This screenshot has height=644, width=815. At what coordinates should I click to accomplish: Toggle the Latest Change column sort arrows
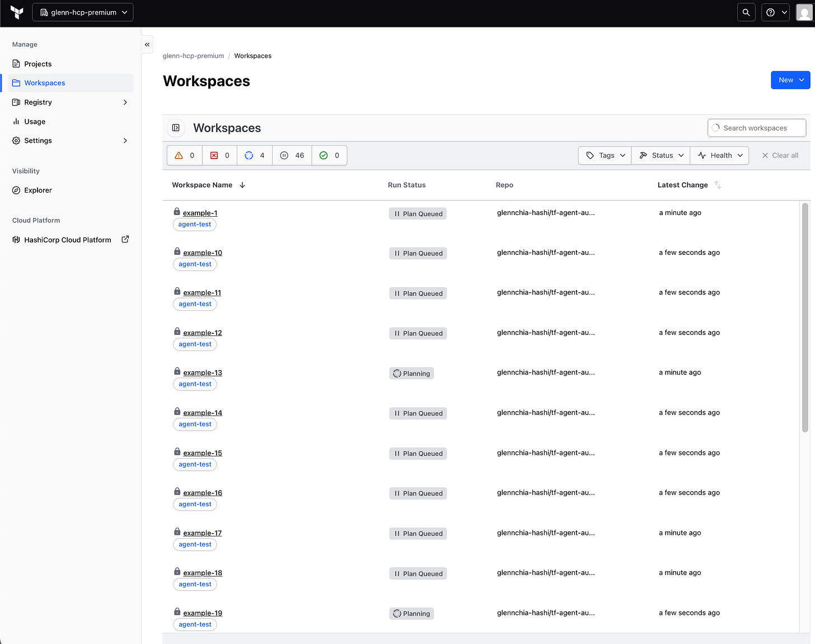point(718,185)
